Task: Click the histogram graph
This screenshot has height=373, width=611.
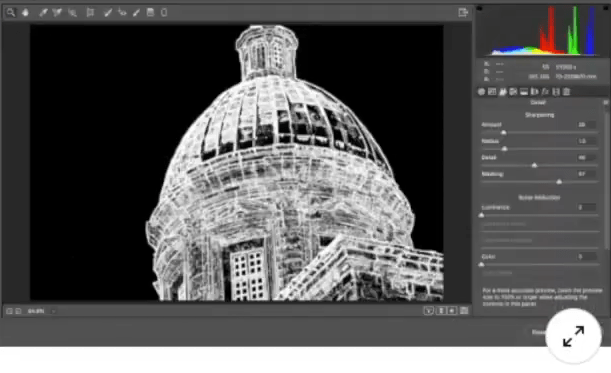Action: pos(542,30)
